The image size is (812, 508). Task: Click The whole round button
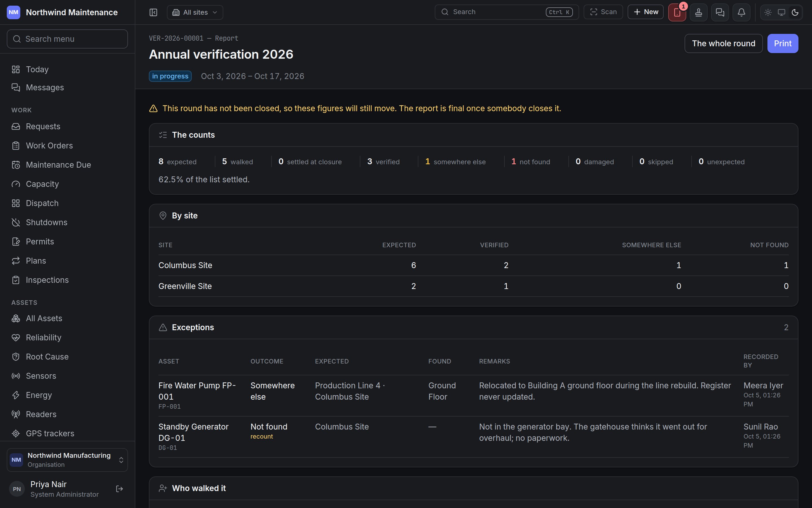point(723,43)
